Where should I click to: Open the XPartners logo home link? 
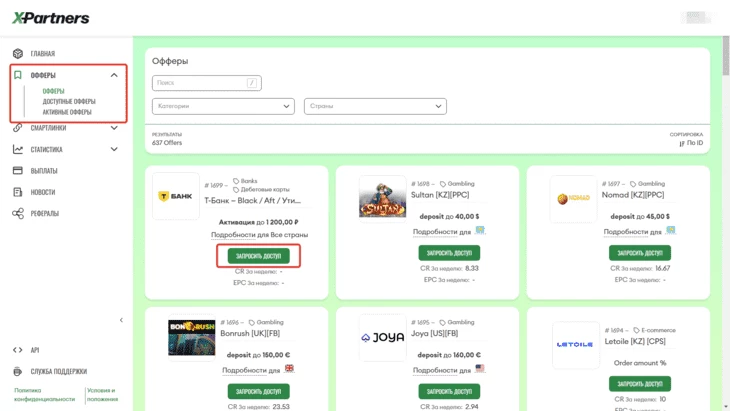click(x=50, y=18)
